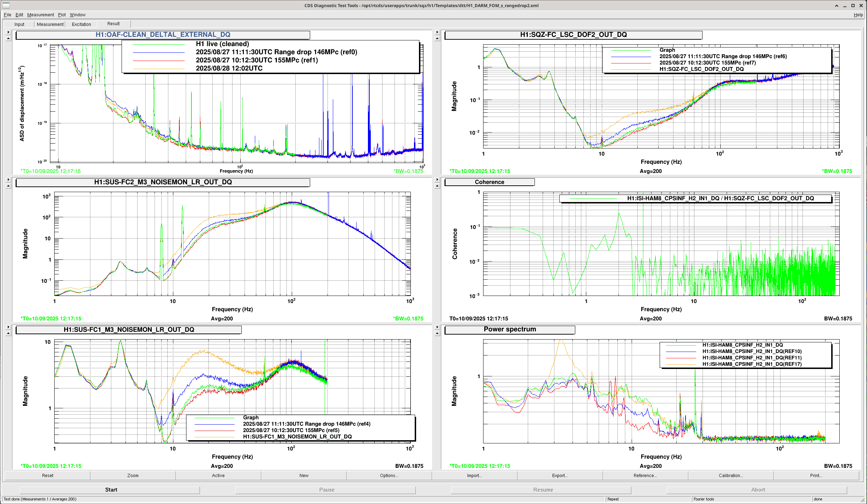Click Coherence legend 'H1:ISI-HAM8_CPSINF_H2_IN1_DQ / H1:SQZ-FC_LSC_DOF2_OUT_DQ'
Image resolution: width=867 pixels, height=504 pixels.
pyautogui.click(x=721, y=198)
